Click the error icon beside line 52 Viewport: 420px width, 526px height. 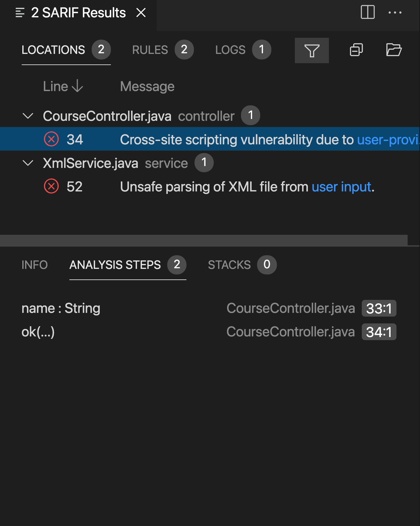coord(51,186)
